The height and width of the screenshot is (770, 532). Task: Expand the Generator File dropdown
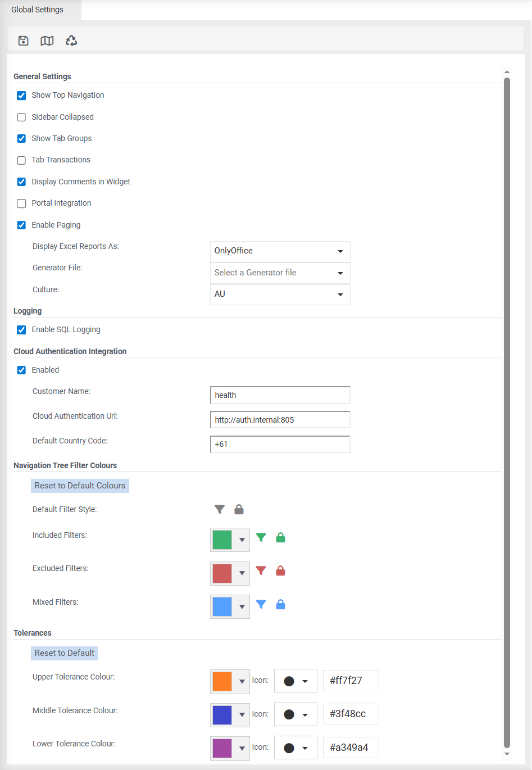coord(340,273)
